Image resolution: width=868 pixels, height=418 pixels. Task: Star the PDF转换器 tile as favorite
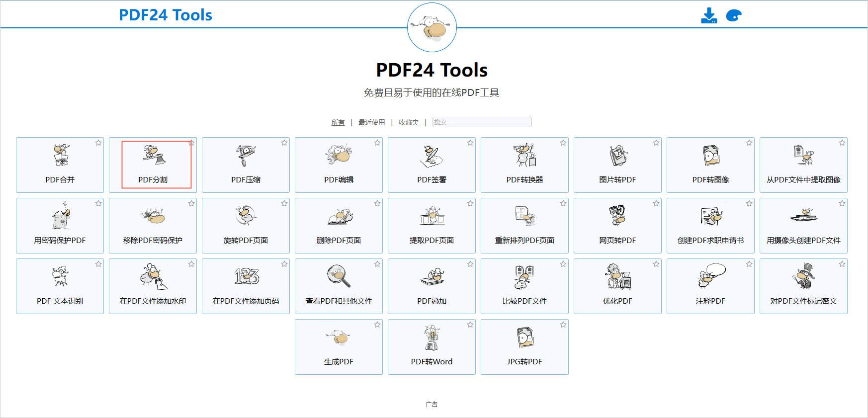[563, 143]
